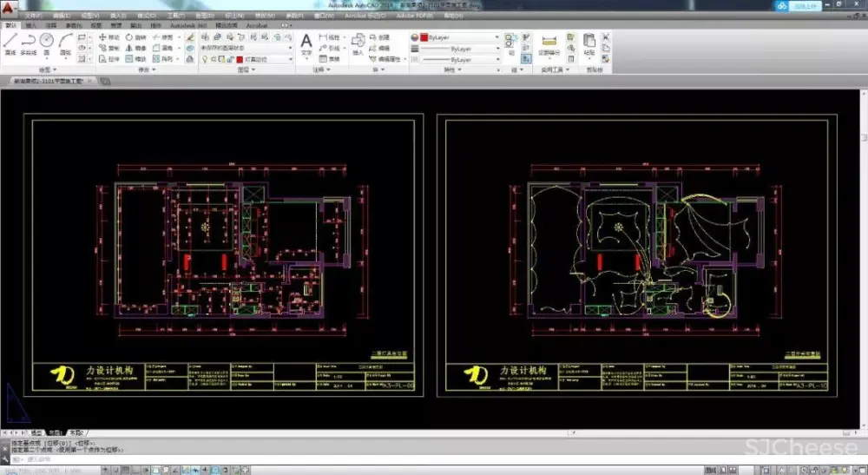The height and width of the screenshot is (475, 868).
Task: Click the AutoCAD application menu logo
Action: (x=10, y=8)
